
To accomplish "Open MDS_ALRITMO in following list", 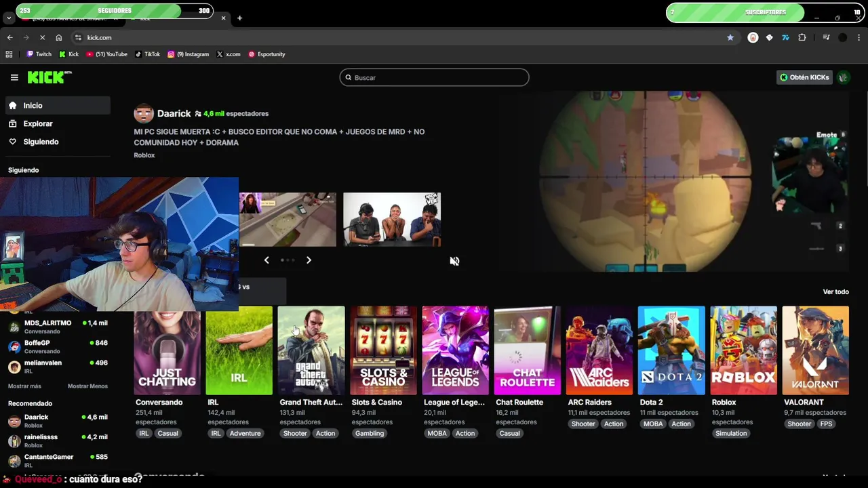I will (58, 327).
